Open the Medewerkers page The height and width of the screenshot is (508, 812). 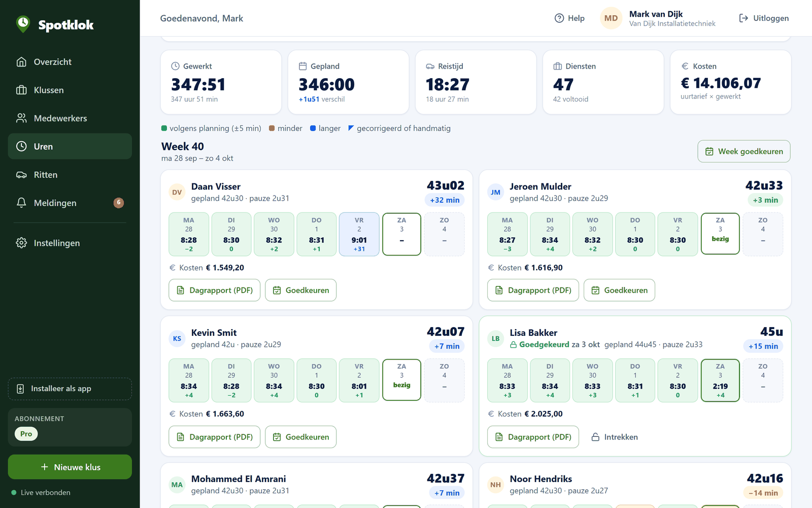(70, 118)
